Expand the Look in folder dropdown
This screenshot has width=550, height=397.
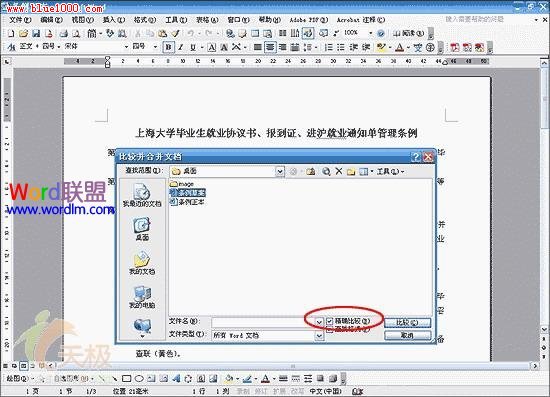(280, 171)
